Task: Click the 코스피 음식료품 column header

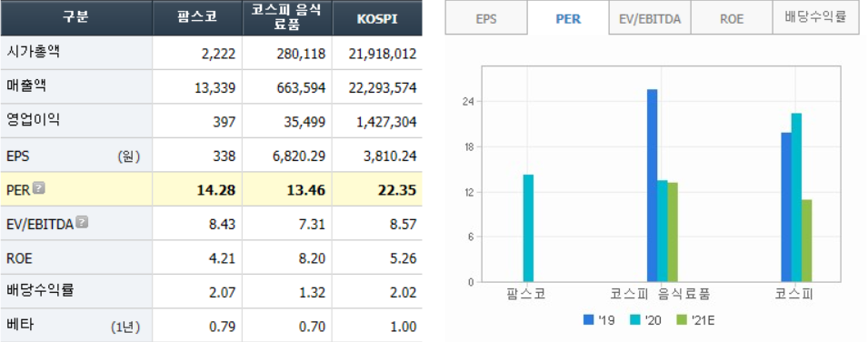Action: (287, 18)
